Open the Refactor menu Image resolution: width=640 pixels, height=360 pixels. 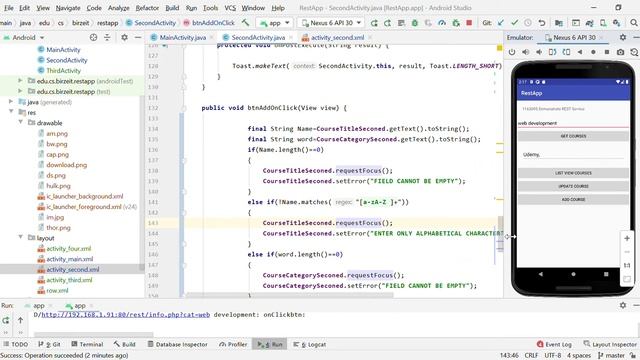tap(147, 8)
